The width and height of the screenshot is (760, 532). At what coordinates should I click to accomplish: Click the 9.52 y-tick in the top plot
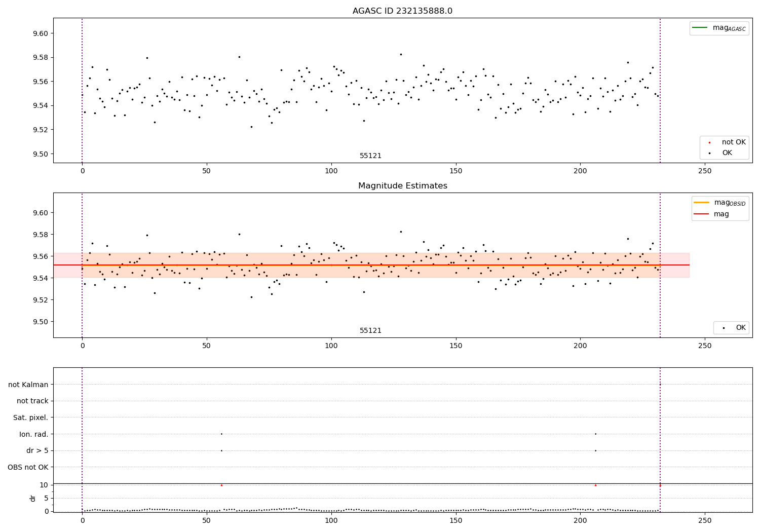[41, 130]
